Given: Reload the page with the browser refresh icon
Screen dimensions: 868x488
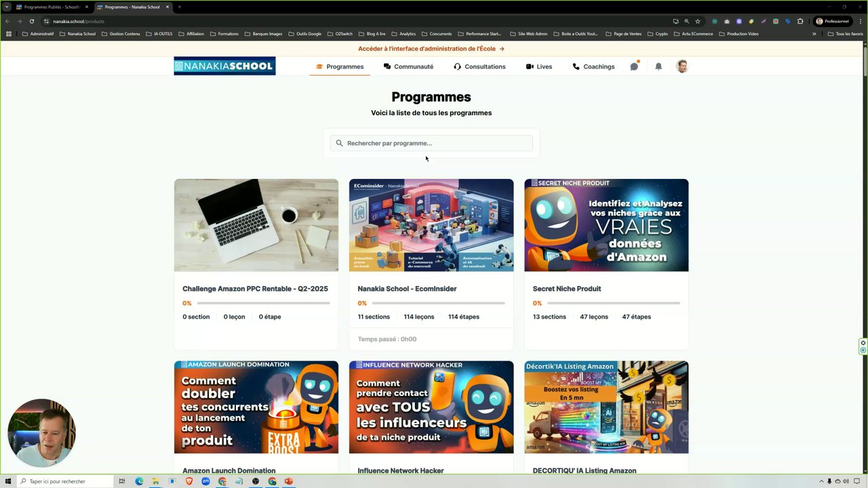Looking at the screenshot, I should point(31,21).
